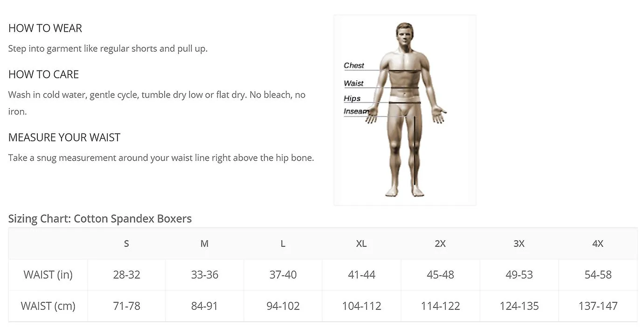Select the S size column header
The width and height of the screenshot is (644, 332).
[x=126, y=244]
